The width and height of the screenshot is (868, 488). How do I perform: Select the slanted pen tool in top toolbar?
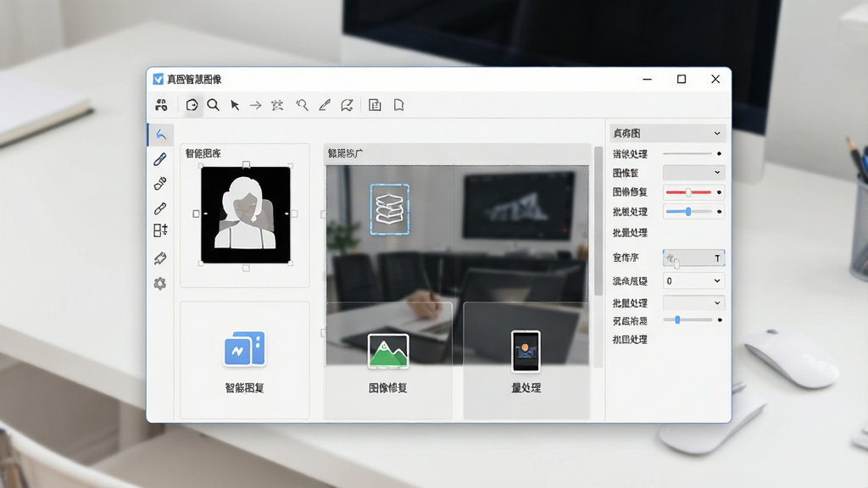pos(325,105)
